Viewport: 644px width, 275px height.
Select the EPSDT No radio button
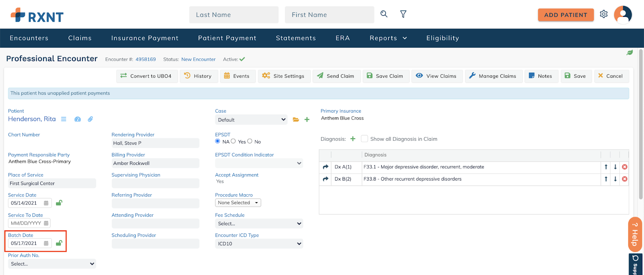pos(250,141)
